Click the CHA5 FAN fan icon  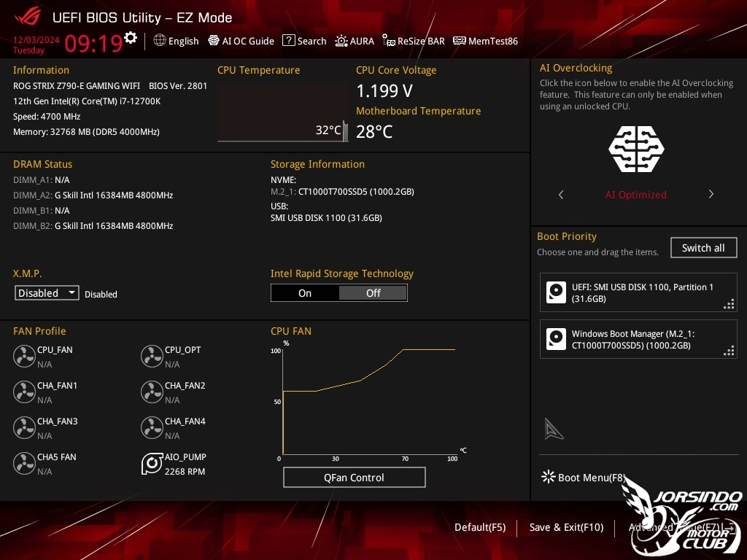click(24, 463)
